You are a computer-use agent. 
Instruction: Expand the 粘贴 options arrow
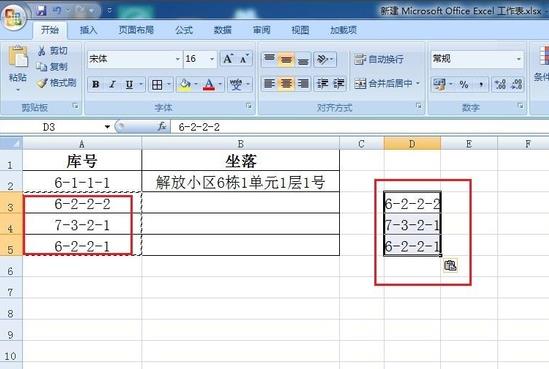tap(18, 90)
